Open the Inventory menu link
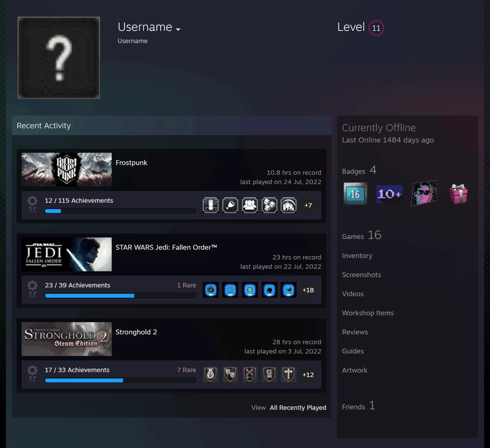This screenshot has height=448, width=490. 357,255
